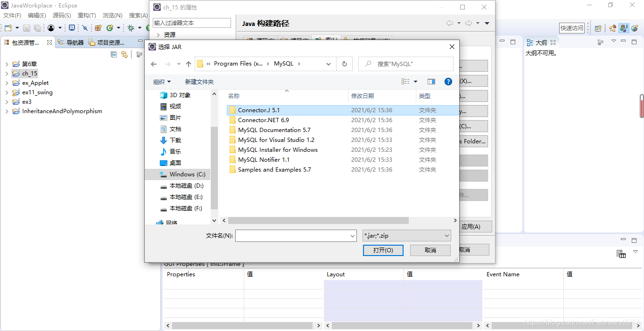Image resolution: width=644 pixels, height=331 pixels.
Task: Click the 取消 button in the JAR dialog
Action: click(430, 250)
